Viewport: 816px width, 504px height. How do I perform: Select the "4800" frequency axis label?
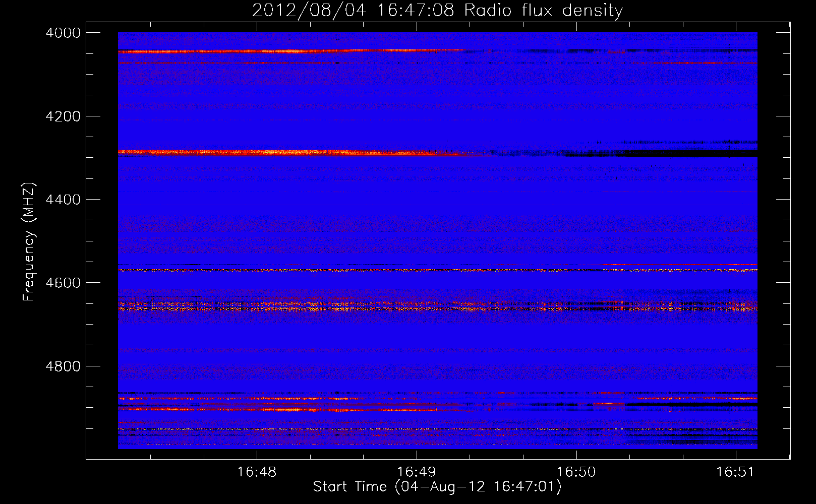point(63,366)
